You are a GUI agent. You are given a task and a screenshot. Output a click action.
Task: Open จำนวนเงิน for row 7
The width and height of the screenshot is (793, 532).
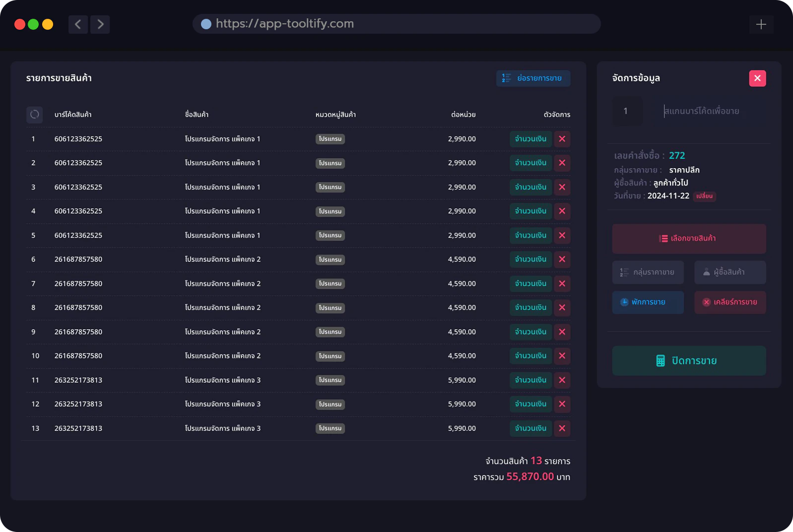(530, 284)
